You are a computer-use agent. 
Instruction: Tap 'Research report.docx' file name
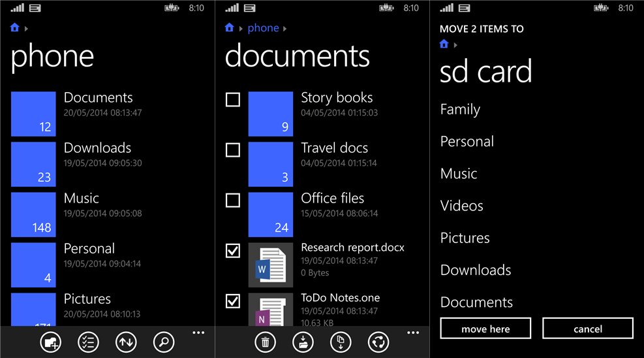[352, 248]
